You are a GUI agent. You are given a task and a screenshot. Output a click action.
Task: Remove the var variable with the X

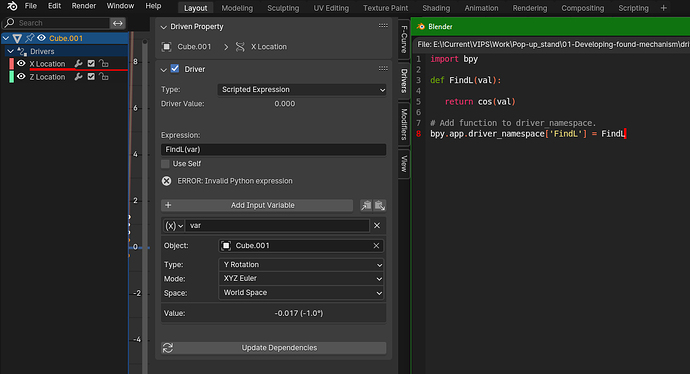pyautogui.click(x=377, y=226)
